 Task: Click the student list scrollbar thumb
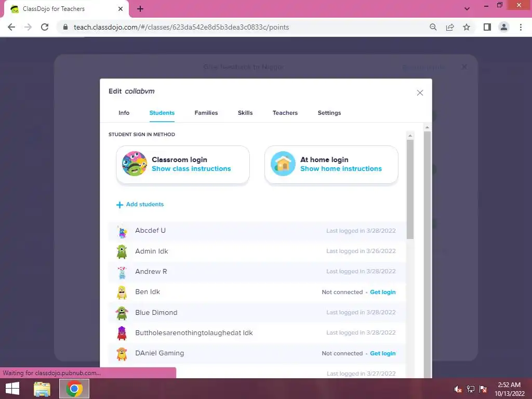[410, 189]
